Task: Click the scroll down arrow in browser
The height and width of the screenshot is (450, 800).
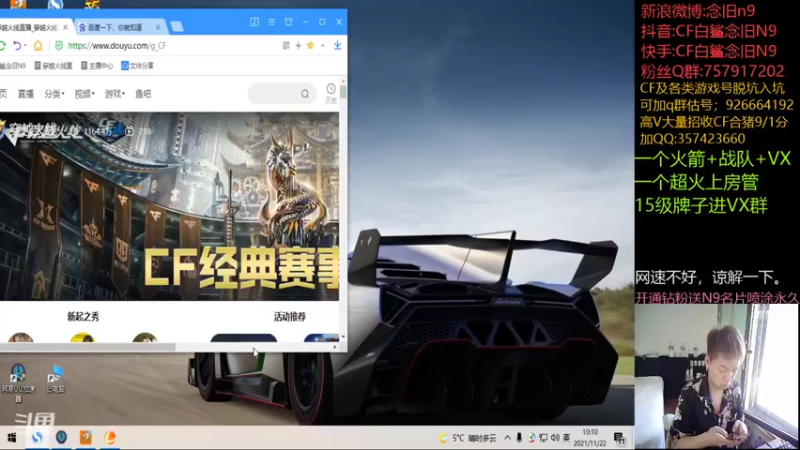Action: click(x=343, y=337)
